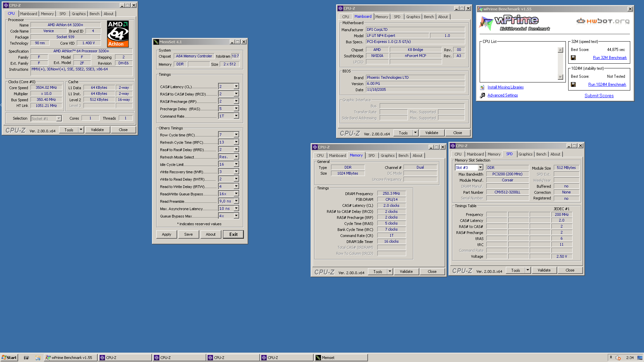The height and width of the screenshot is (362, 644).
Task: Click CPU-Z title icon in Mainboard window
Action: (x=340, y=8)
